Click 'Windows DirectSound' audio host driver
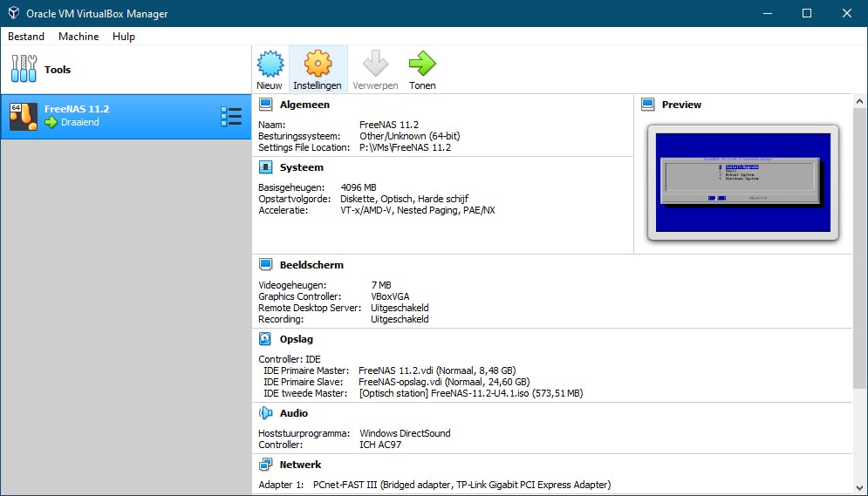Viewport: 868px width, 496px height. [406, 433]
